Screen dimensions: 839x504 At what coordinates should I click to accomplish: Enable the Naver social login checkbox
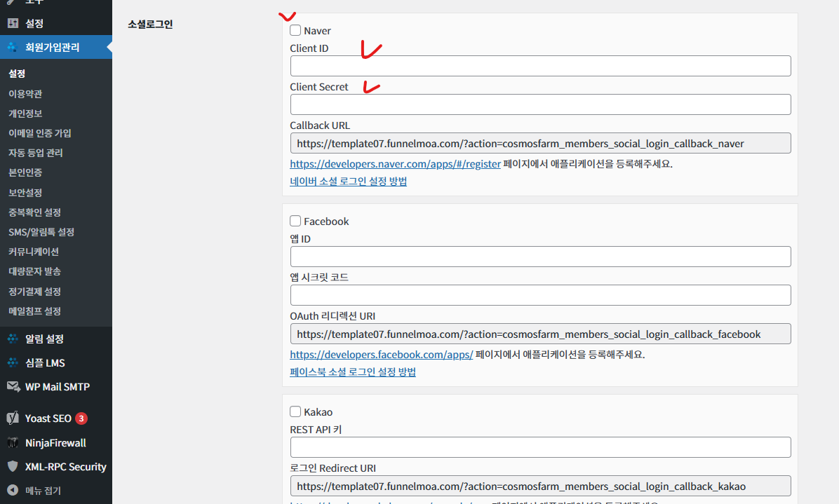(295, 30)
